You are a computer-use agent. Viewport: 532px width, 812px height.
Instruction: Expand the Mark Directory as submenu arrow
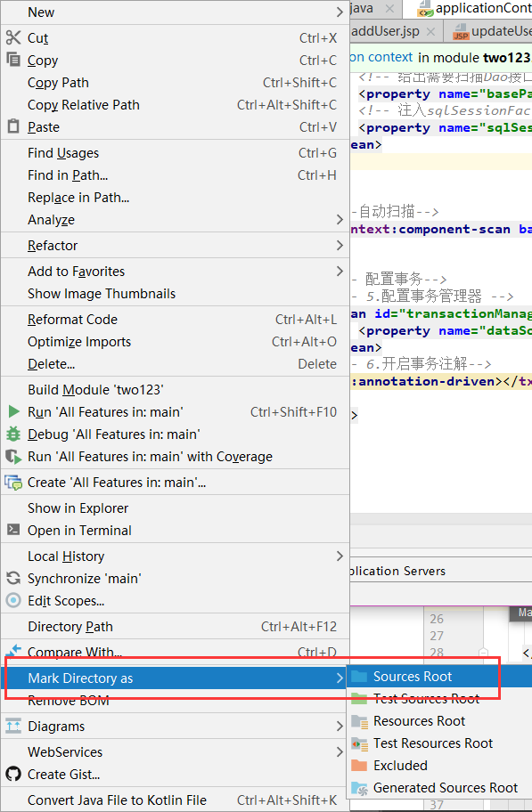[340, 678]
